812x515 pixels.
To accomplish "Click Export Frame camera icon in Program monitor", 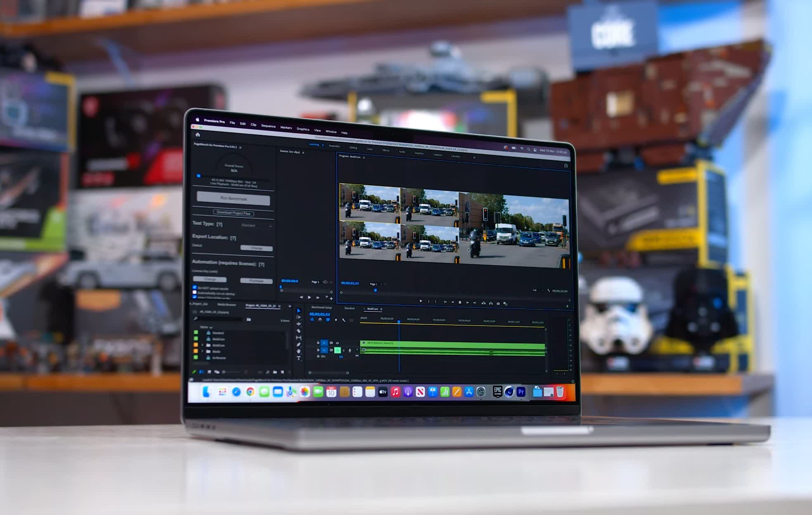I will pos(498,303).
